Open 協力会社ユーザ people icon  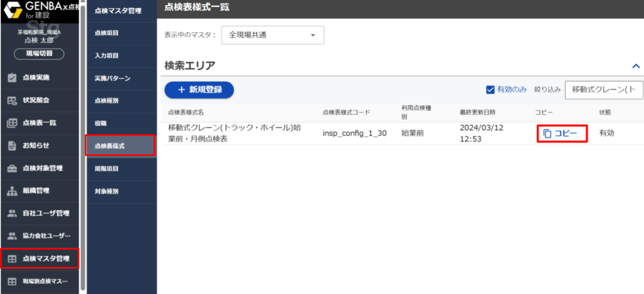coord(12,236)
